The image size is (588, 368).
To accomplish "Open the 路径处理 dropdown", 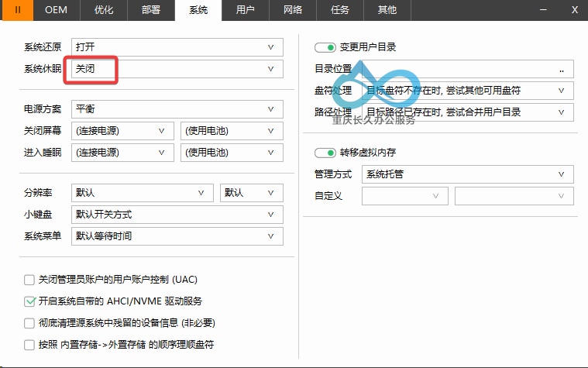I will click(468, 112).
